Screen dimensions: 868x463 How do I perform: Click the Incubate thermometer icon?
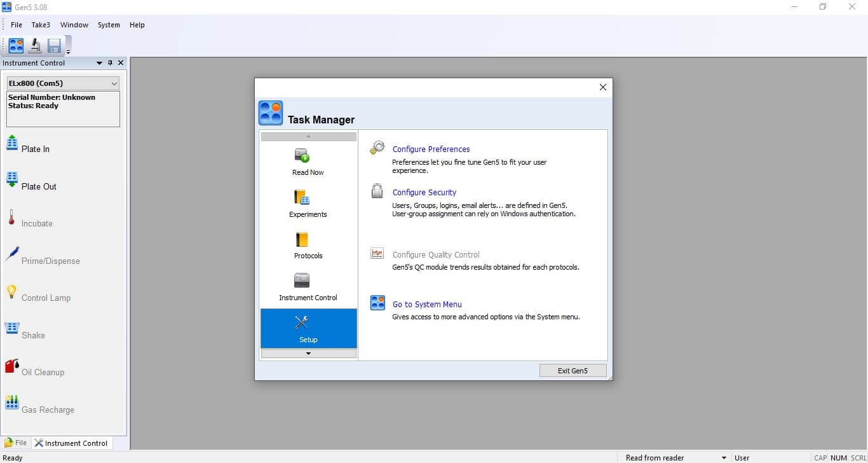coord(11,218)
